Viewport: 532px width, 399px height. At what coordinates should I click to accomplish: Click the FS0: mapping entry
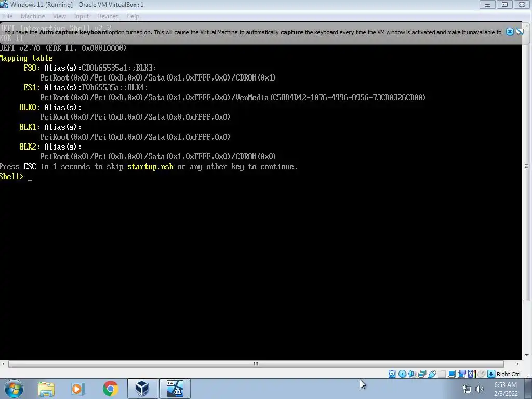(32, 68)
